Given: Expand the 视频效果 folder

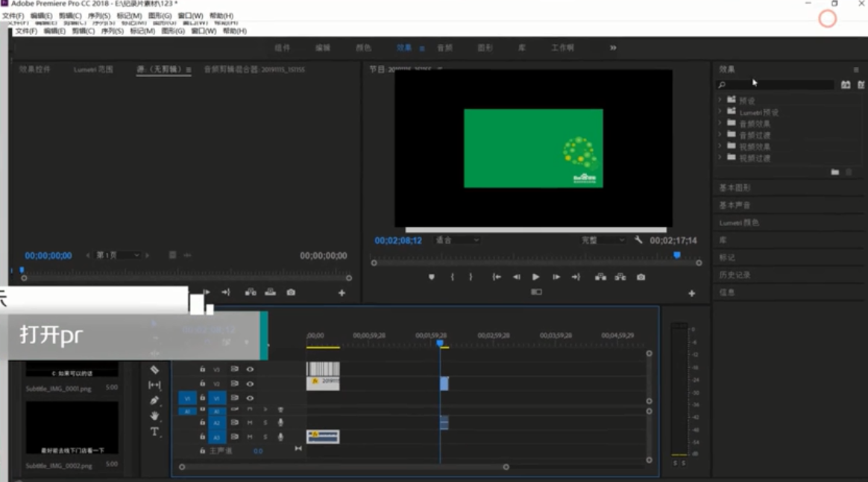Looking at the screenshot, I should click(x=720, y=147).
